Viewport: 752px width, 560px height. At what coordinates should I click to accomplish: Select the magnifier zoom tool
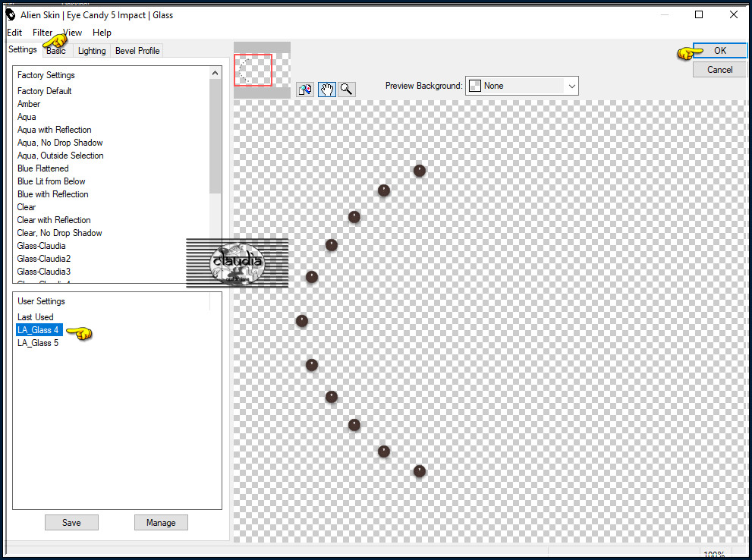346,90
